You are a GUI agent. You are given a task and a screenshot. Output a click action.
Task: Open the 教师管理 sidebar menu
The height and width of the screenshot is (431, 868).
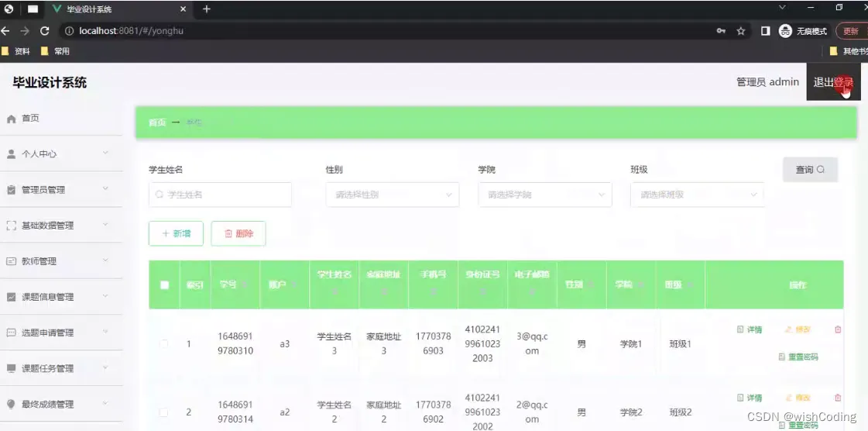tap(61, 261)
